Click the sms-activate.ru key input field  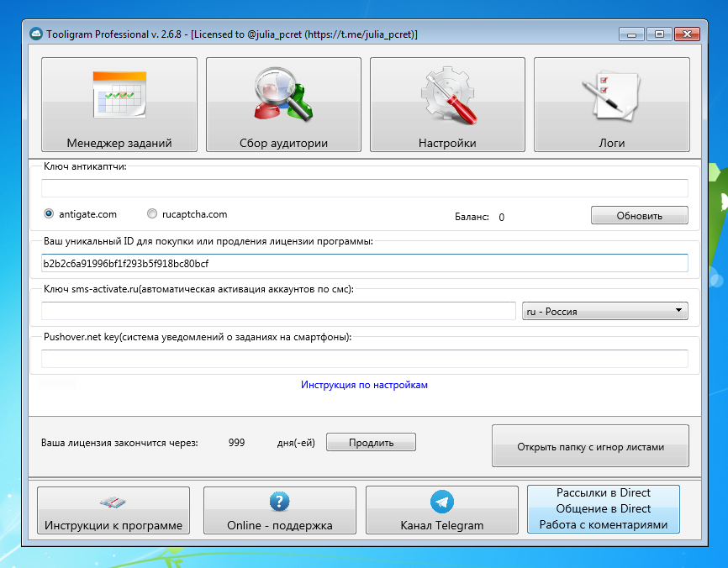(x=277, y=310)
